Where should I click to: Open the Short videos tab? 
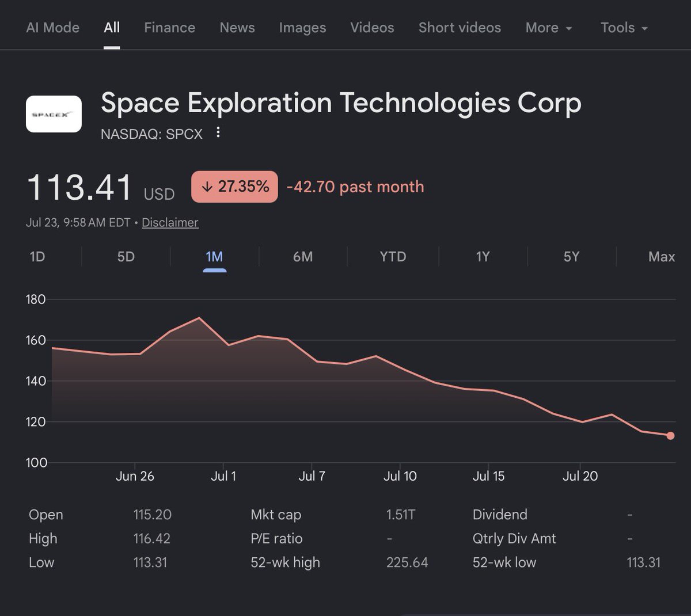[x=460, y=28]
